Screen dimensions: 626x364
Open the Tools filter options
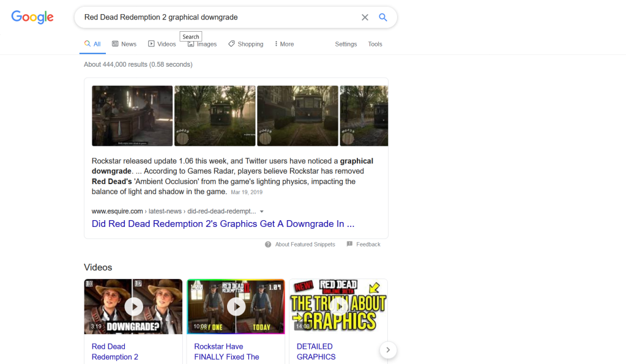tap(374, 44)
